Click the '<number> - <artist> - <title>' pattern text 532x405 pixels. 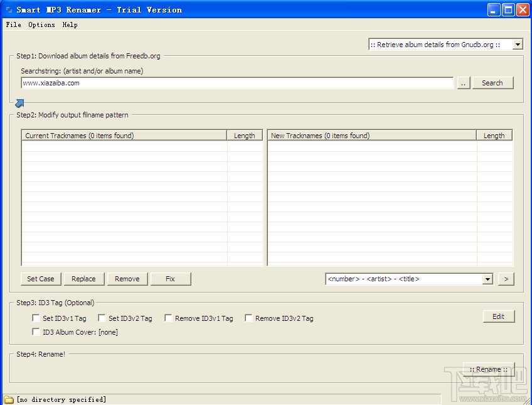coord(373,279)
